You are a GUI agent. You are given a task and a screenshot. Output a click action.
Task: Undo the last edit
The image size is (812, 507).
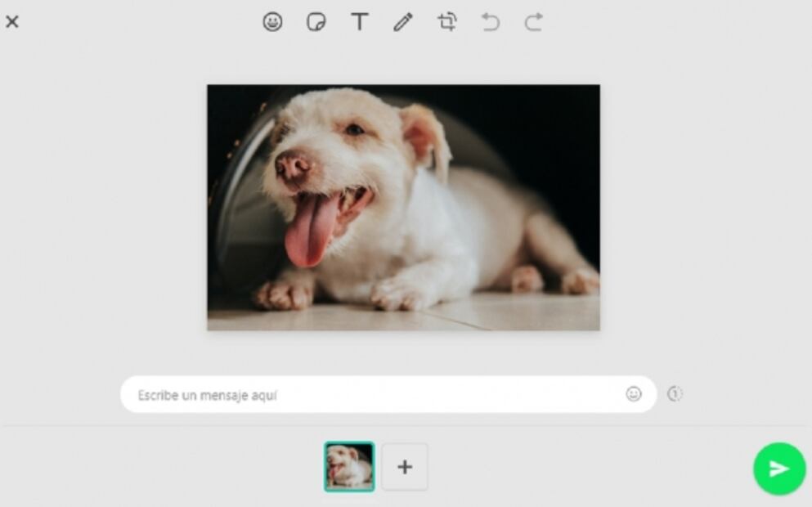click(491, 22)
